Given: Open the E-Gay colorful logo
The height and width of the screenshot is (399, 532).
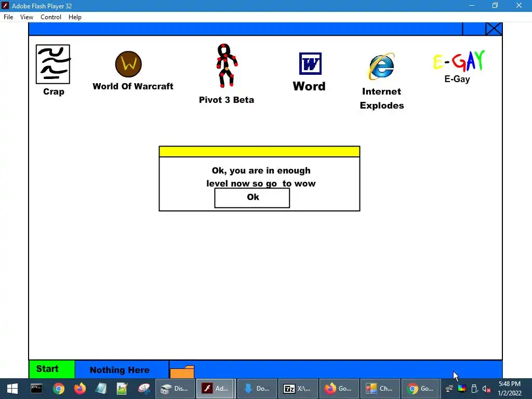Looking at the screenshot, I should point(459,61).
